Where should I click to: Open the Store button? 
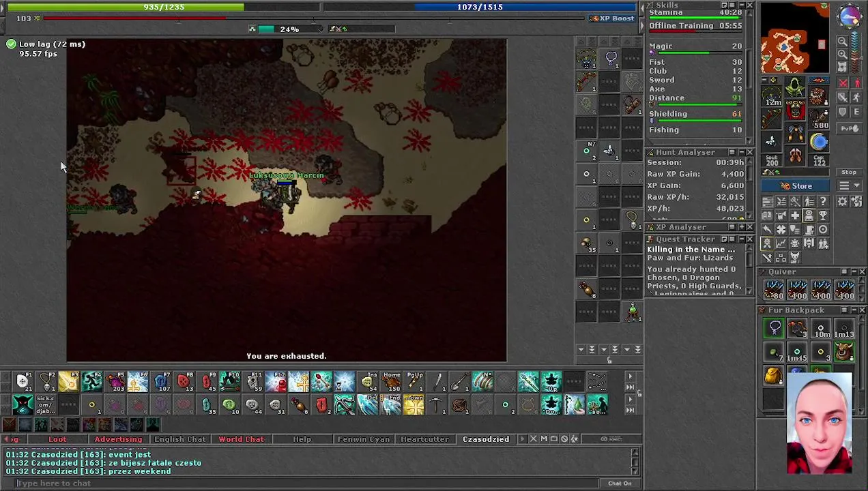tap(796, 186)
